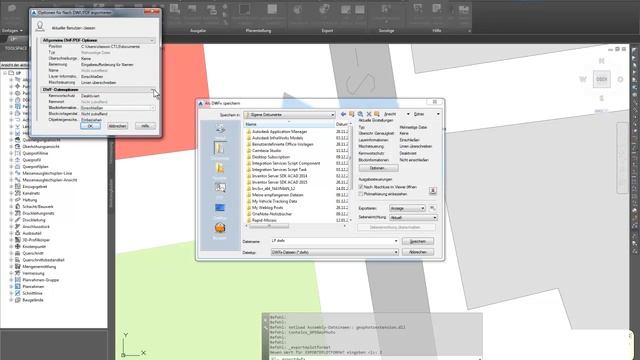640x360 pixels.
Task: Click Abbrechen in the export options dialog
Action: coord(118,126)
